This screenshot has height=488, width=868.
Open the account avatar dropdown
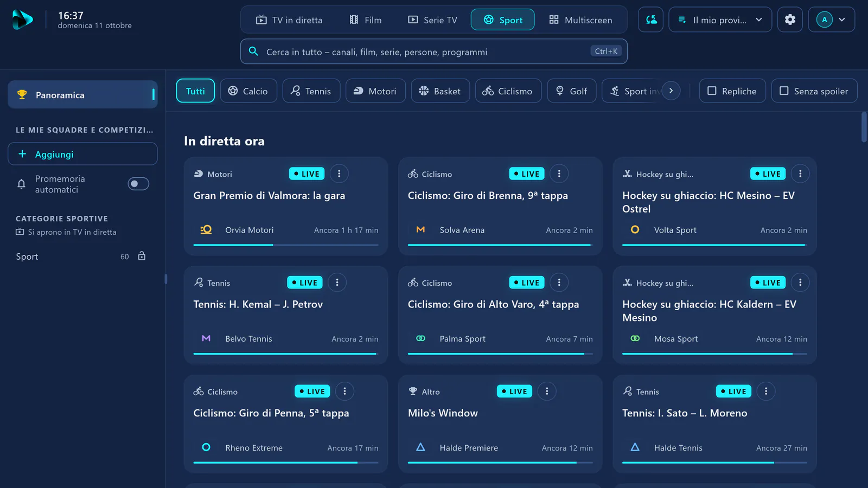point(831,20)
